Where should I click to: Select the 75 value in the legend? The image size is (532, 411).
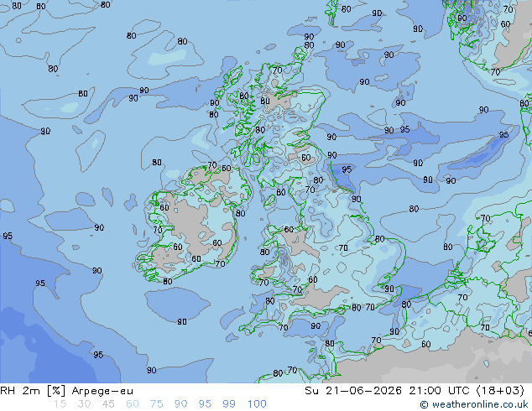(x=157, y=404)
